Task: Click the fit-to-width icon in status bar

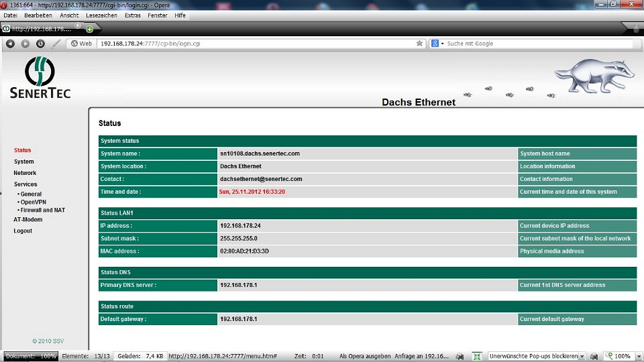Action: click(477, 356)
